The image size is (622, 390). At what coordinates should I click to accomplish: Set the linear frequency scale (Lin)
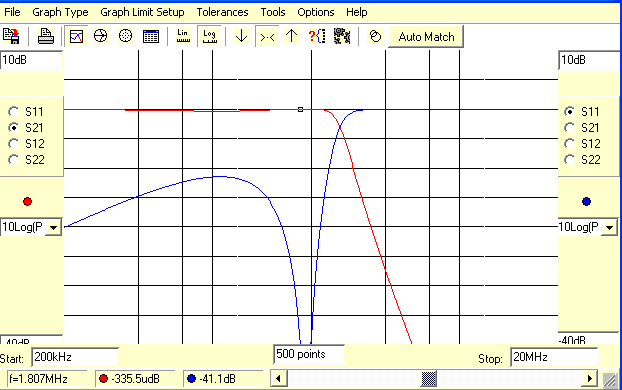tap(183, 36)
